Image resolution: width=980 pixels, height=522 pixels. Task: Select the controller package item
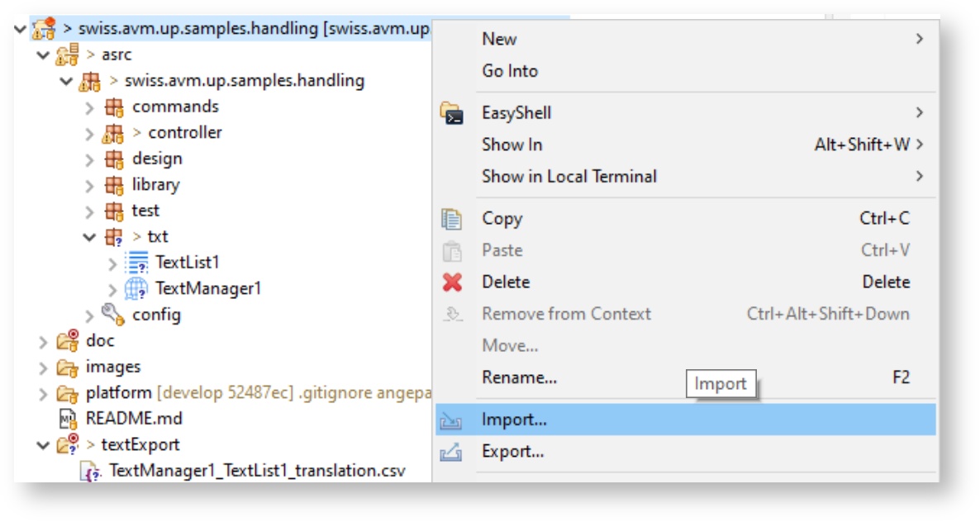click(184, 132)
